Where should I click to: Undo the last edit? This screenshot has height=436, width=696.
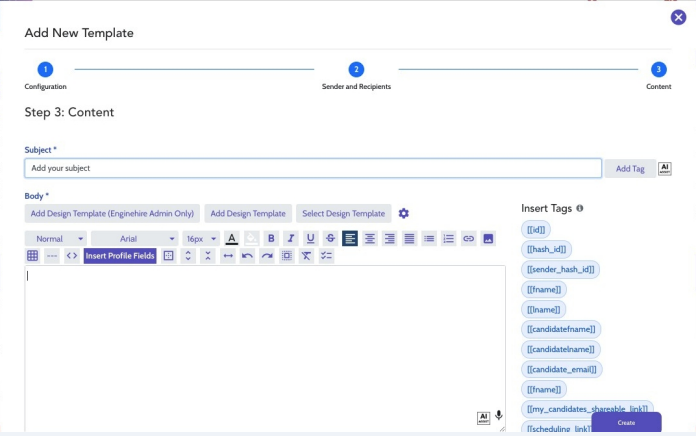point(247,256)
